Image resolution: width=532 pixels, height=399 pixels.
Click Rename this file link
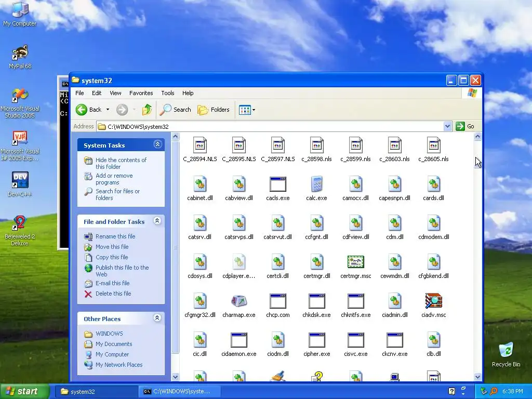(x=115, y=236)
